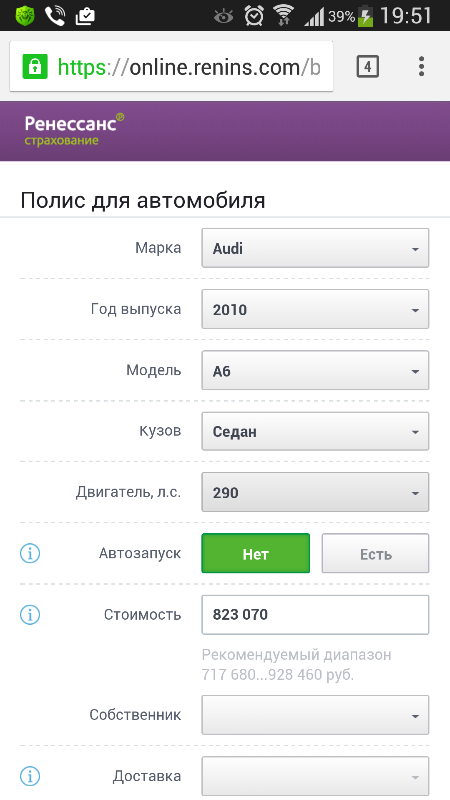
Task: Open the Кузов dropdown showing Седан
Action: (315, 432)
